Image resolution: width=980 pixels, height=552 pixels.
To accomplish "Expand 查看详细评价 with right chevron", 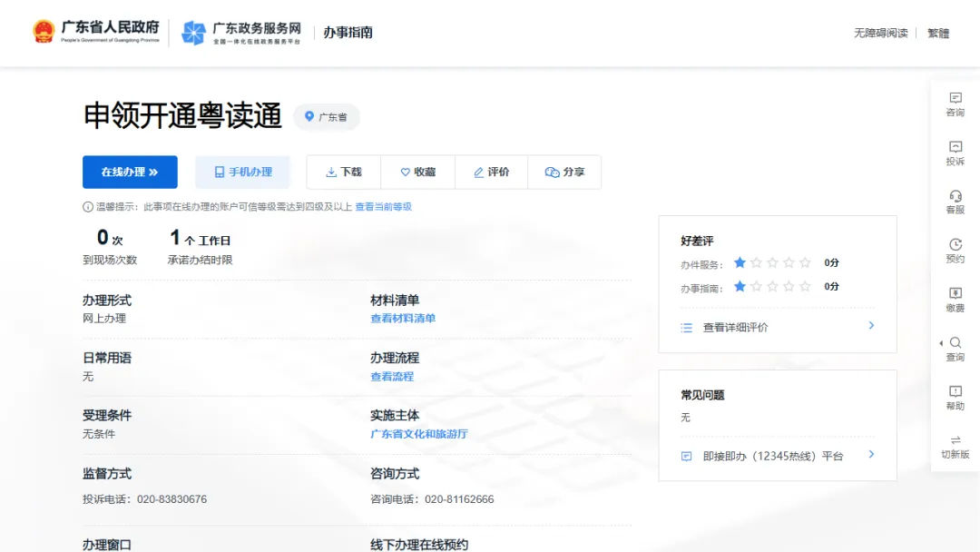I will [x=871, y=326].
